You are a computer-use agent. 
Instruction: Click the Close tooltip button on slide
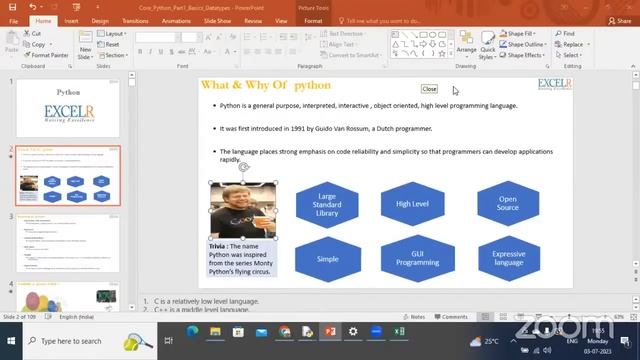429,89
